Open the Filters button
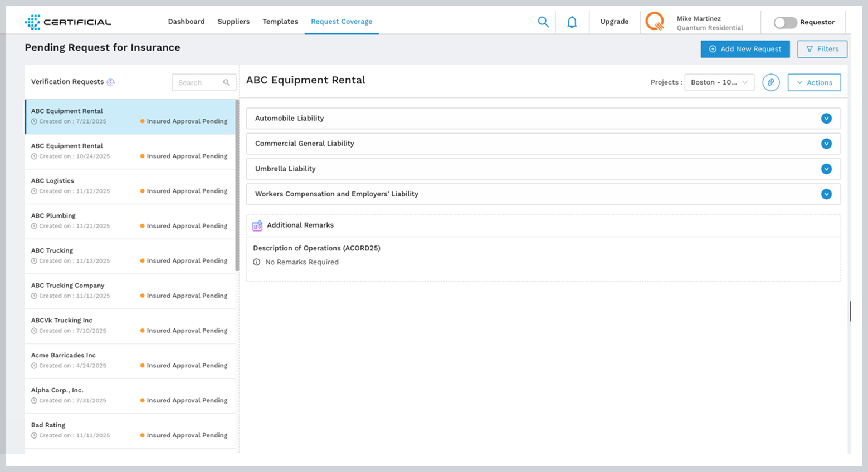 coord(822,49)
